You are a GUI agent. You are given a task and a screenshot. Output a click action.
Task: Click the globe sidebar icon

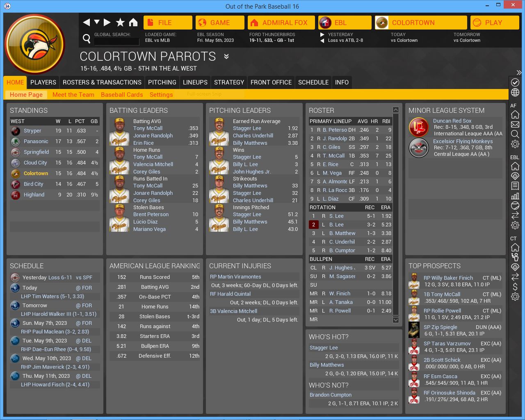515,92
